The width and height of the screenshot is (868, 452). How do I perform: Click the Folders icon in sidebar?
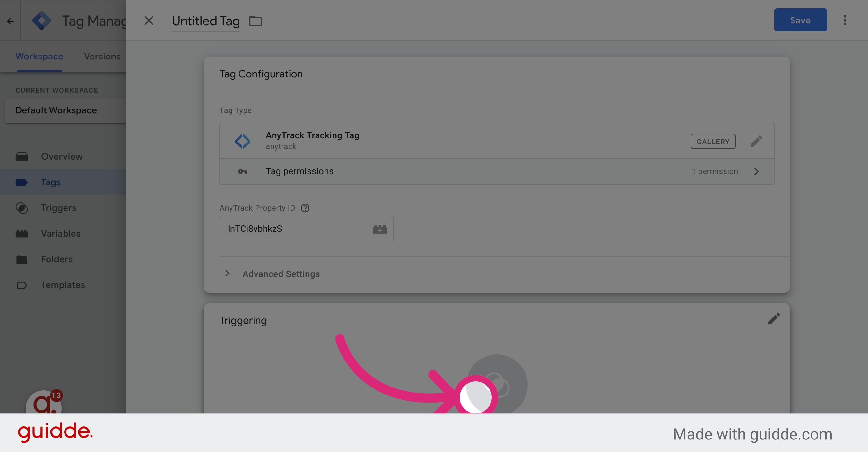click(22, 259)
